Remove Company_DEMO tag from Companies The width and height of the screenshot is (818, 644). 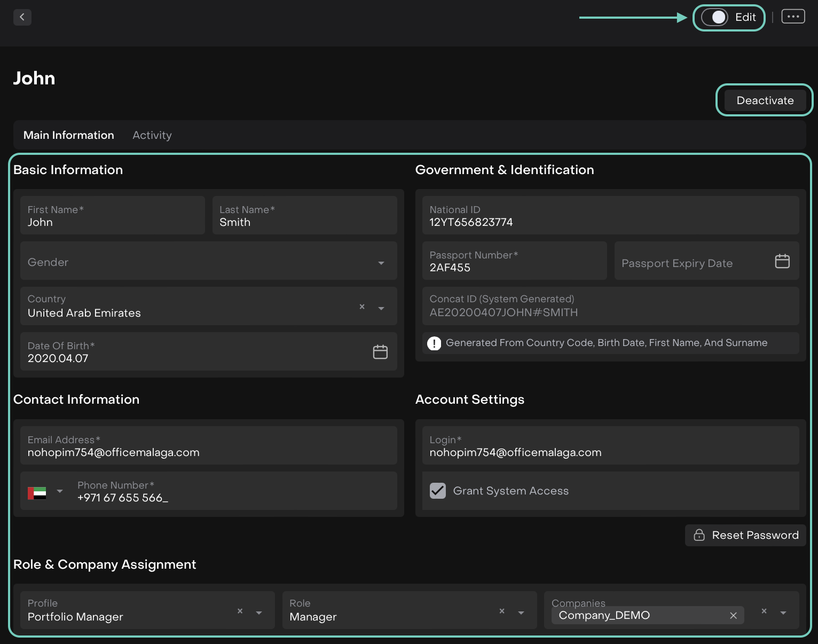733,616
